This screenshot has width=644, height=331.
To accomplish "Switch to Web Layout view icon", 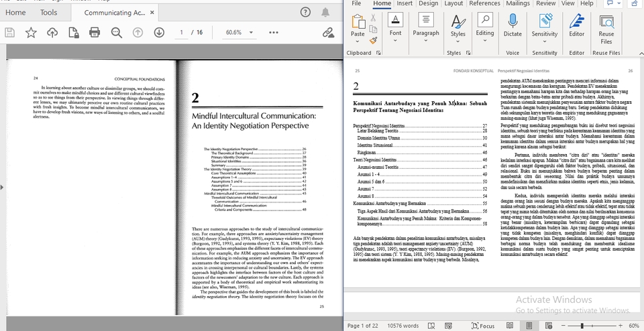I will tap(549, 326).
